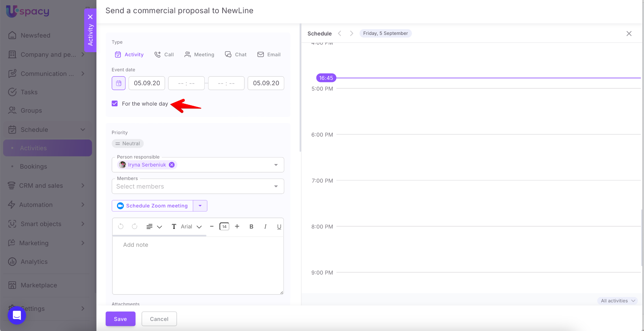Open Bookings in the sidebar
The height and width of the screenshot is (331, 644).
click(33, 166)
